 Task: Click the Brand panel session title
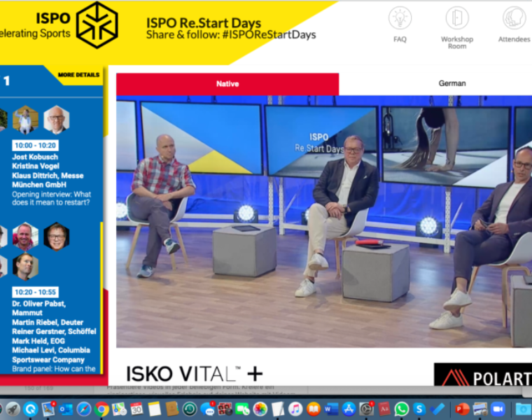tap(54, 369)
